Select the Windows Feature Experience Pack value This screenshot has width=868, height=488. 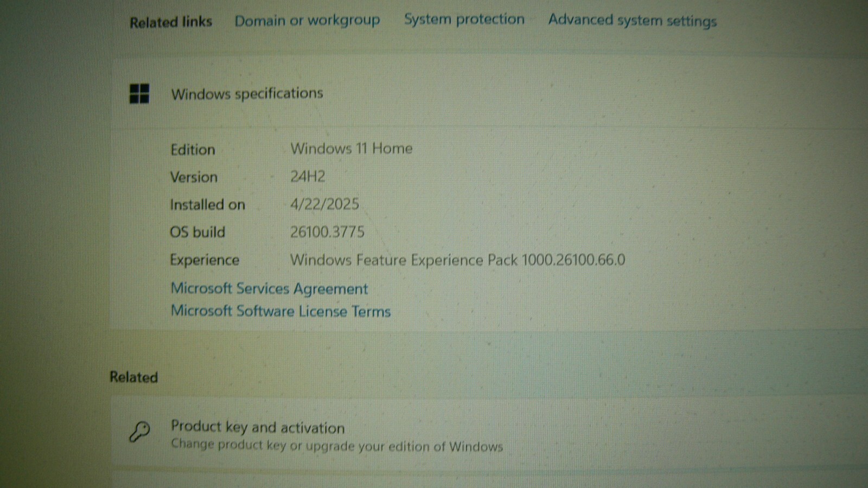click(457, 260)
